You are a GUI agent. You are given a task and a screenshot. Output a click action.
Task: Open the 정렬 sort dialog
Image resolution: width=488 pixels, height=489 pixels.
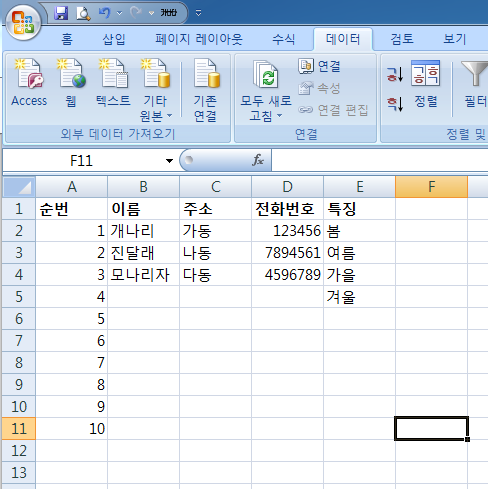click(x=426, y=85)
